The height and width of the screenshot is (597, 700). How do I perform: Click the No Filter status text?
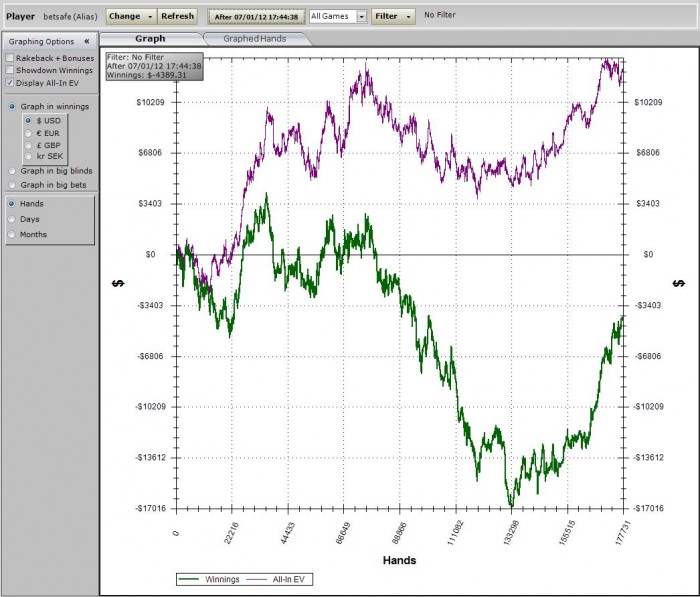[440, 15]
